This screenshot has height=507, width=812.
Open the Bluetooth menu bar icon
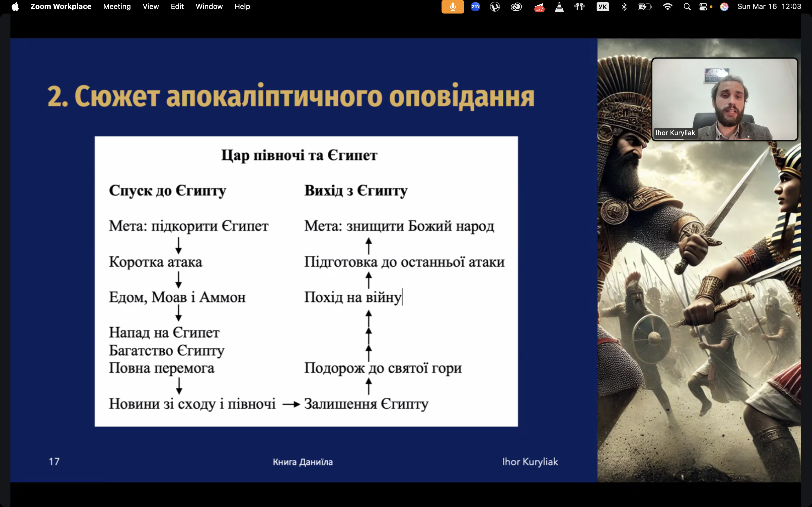[x=624, y=7]
